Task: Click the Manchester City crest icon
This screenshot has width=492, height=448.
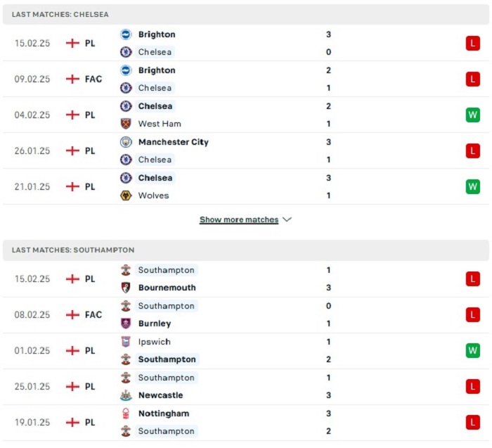Action: tap(126, 142)
